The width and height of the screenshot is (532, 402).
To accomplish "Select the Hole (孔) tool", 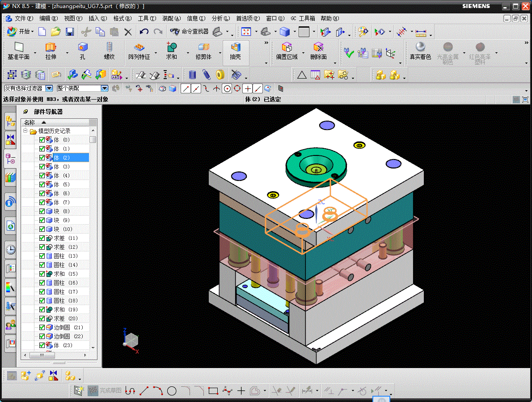I will tap(82, 51).
